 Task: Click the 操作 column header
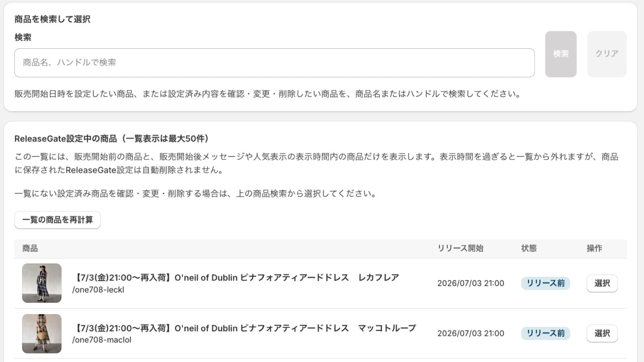(x=594, y=249)
